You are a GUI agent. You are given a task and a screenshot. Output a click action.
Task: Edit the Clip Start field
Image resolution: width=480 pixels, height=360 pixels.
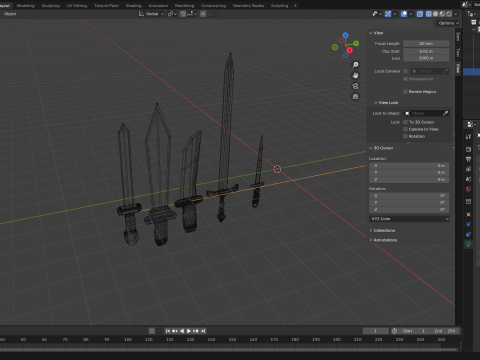coord(426,51)
